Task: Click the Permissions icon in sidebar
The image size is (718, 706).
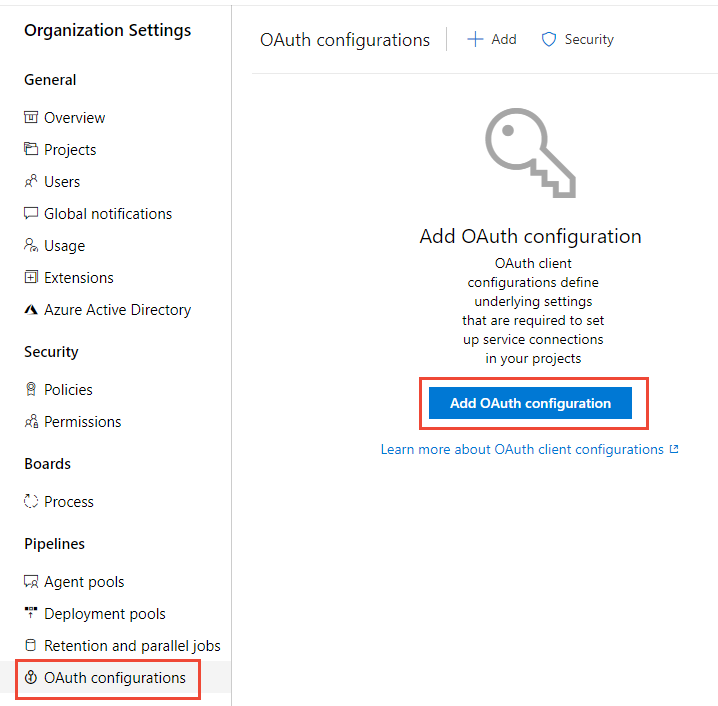Action: pos(31,421)
